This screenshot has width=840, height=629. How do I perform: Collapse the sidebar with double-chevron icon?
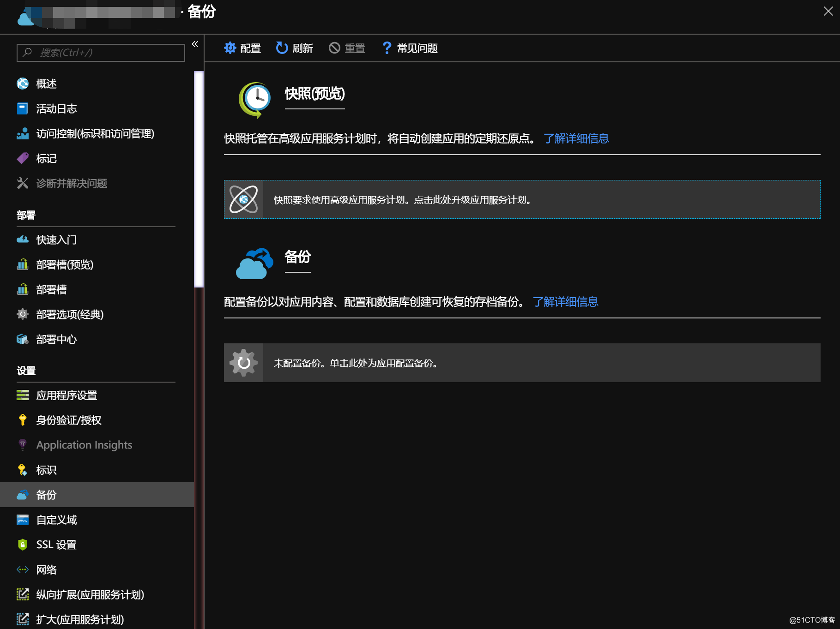195,44
